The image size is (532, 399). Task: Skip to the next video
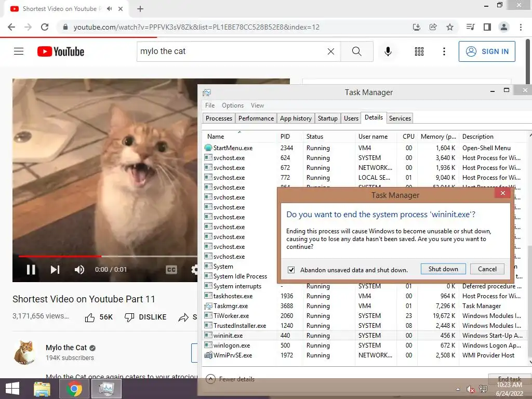coord(55,270)
